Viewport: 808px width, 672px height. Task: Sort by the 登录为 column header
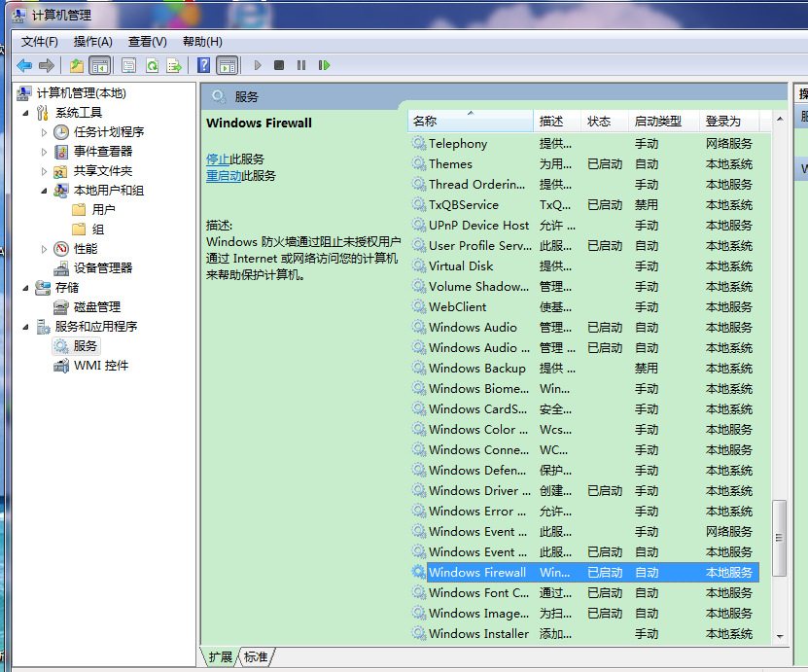click(728, 122)
